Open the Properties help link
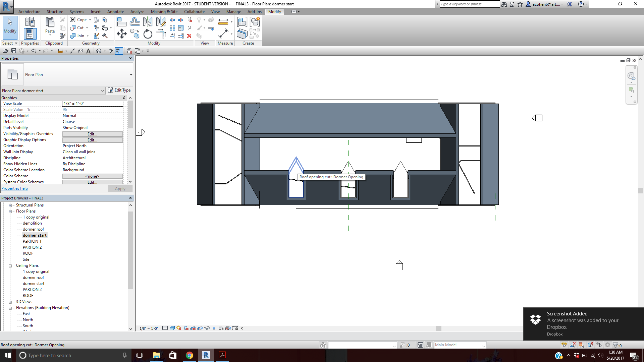Image resolution: width=644 pixels, height=362 pixels. [x=15, y=188]
